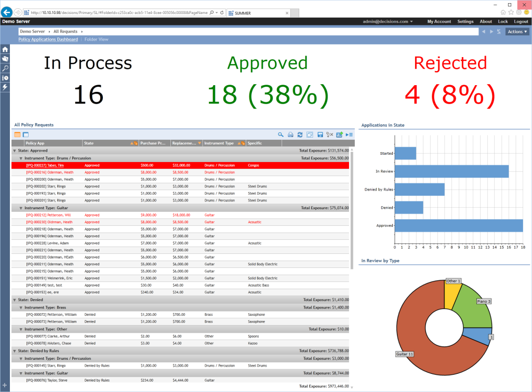Select the search icon on the grid toolbar
The image size is (532, 392).
click(x=281, y=134)
